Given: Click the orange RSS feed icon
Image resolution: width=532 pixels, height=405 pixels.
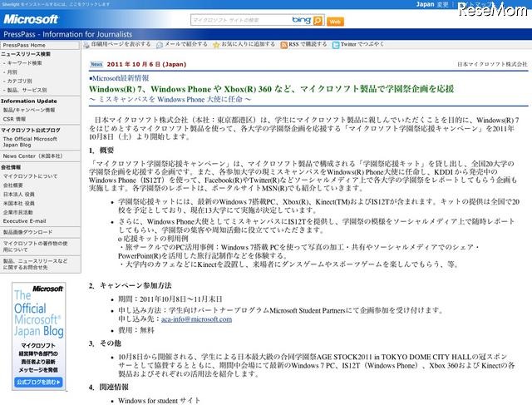Looking at the screenshot, I should (283, 45).
